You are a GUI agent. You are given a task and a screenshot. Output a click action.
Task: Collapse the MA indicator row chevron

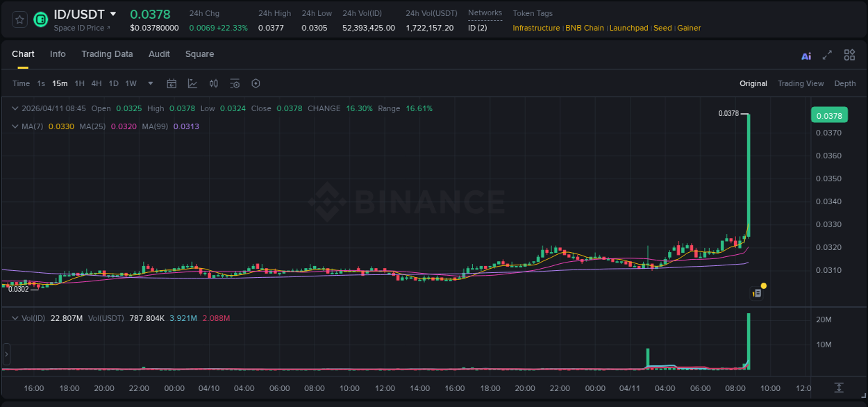click(x=15, y=126)
